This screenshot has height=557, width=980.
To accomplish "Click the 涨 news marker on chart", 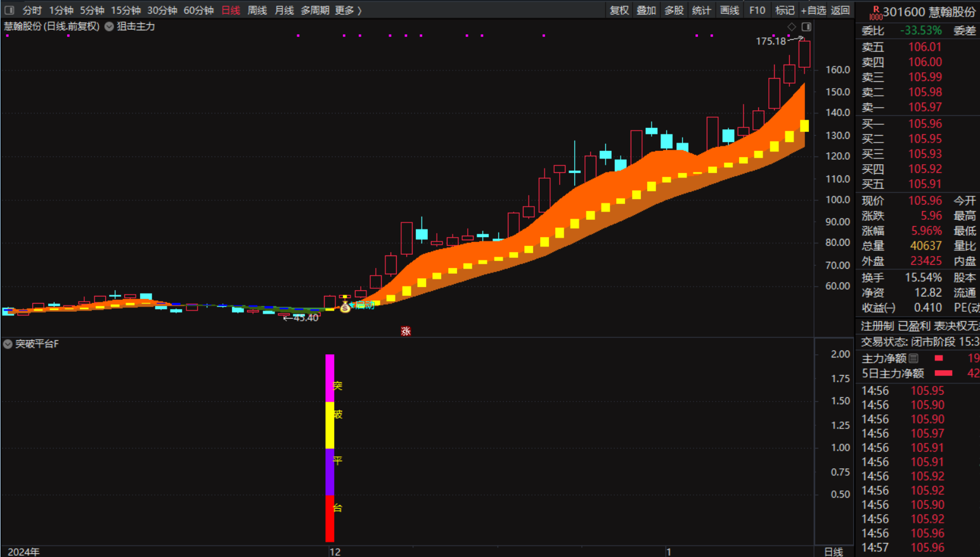I will tap(406, 331).
